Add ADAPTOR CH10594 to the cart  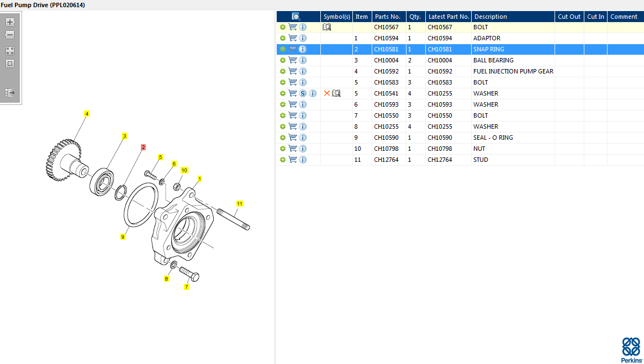pyautogui.click(x=293, y=38)
